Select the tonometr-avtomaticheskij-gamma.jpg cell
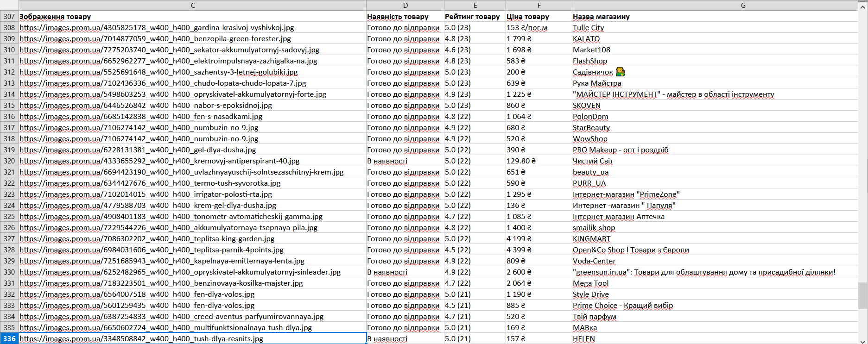Screen dimensions: 868x344 pos(192,216)
